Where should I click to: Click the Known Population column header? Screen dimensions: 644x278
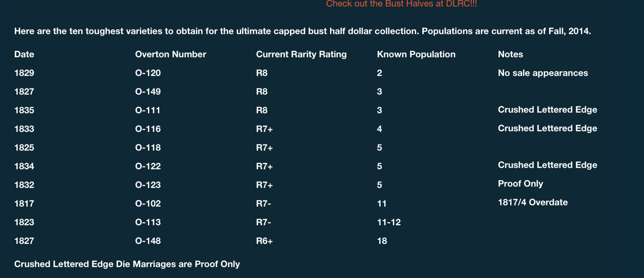(x=416, y=54)
